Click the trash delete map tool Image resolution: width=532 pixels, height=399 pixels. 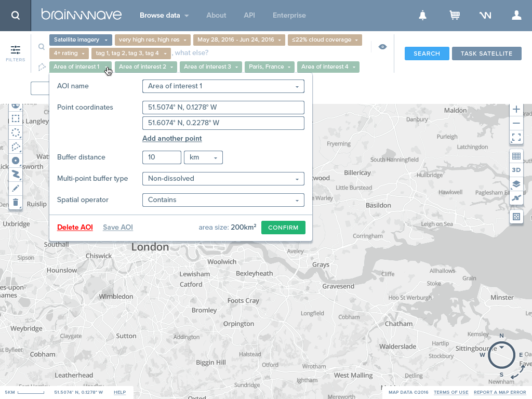pyautogui.click(x=15, y=203)
